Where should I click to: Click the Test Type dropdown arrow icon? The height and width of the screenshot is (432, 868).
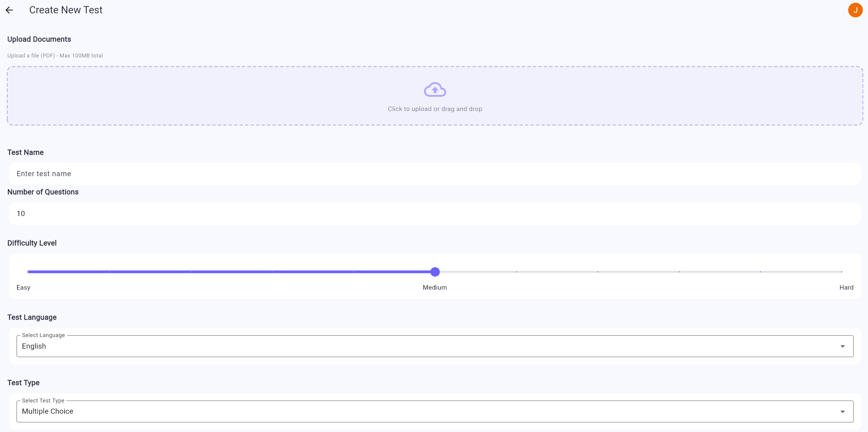click(842, 411)
